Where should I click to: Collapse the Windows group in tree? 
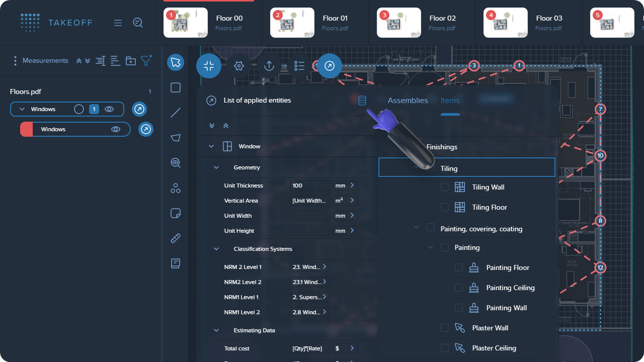pyautogui.click(x=22, y=109)
